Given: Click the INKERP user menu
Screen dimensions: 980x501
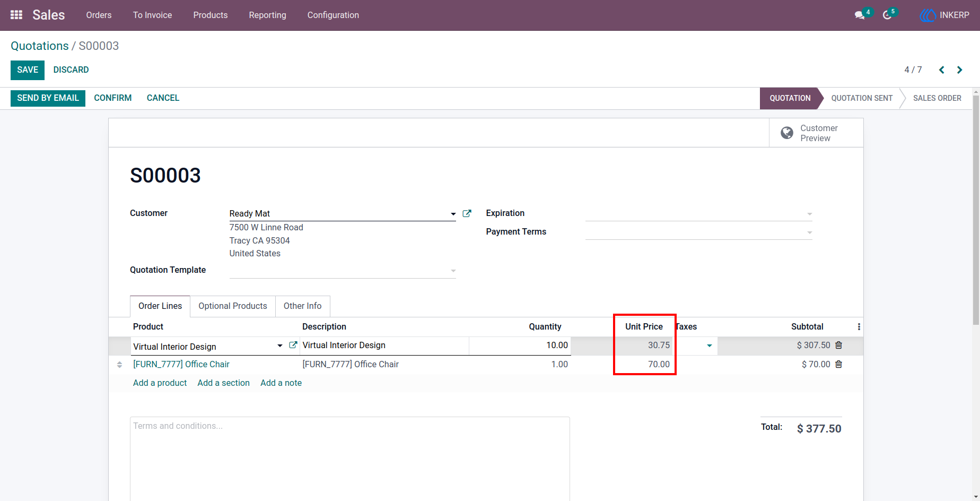Looking at the screenshot, I should tap(944, 15).
